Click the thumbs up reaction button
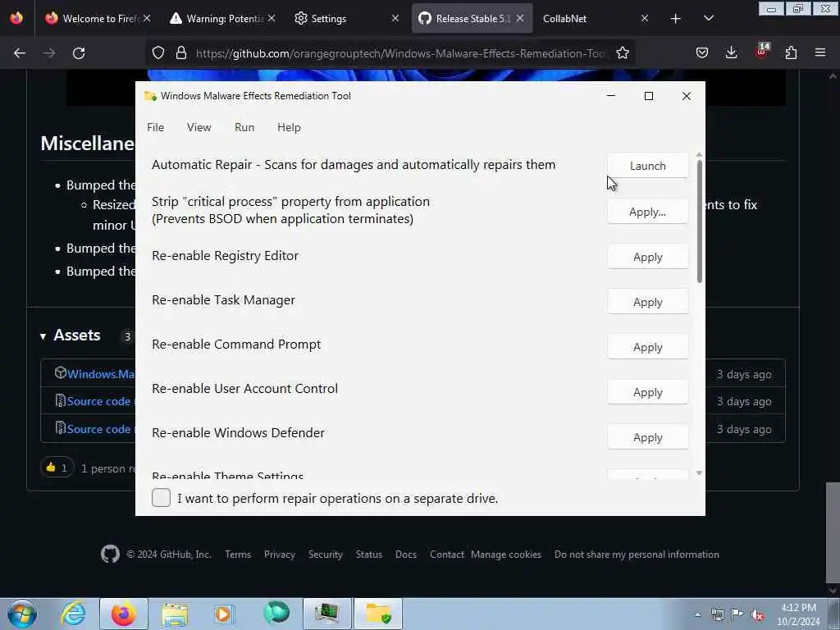 point(57,468)
